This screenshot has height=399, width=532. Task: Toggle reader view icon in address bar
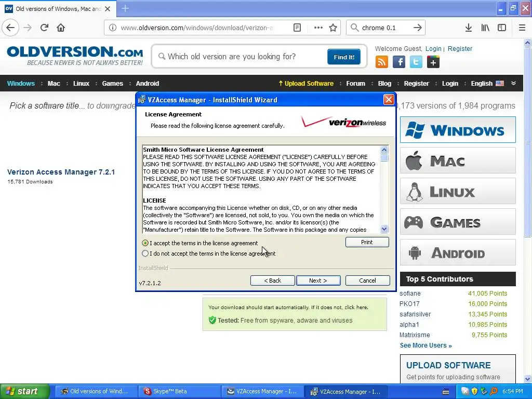(297, 28)
